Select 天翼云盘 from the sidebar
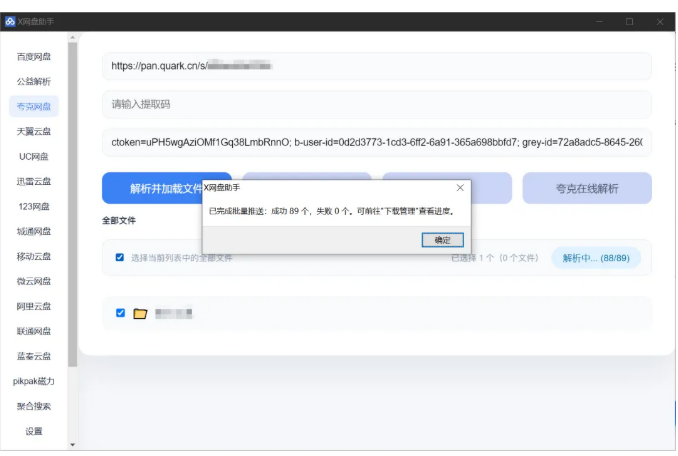678x456 pixels. tap(34, 131)
